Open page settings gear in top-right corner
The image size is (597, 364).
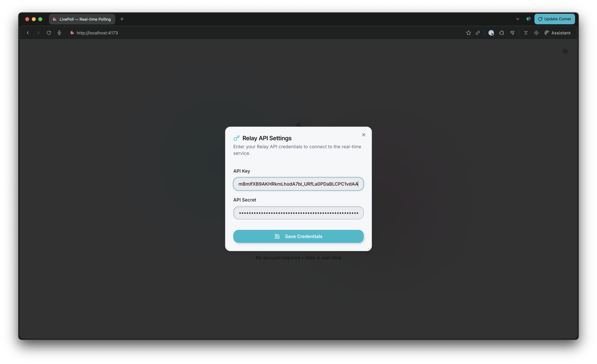(565, 51)
